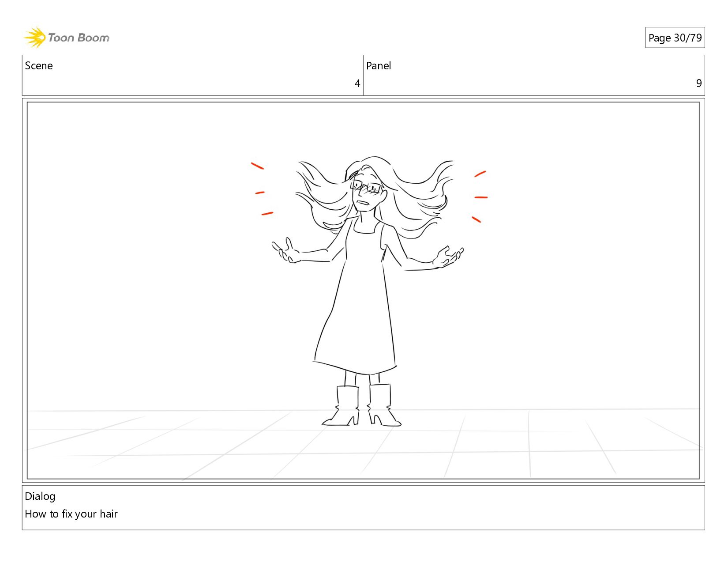
Task: Click the dialog text 'How to fix your hair'
Action: 71,514
